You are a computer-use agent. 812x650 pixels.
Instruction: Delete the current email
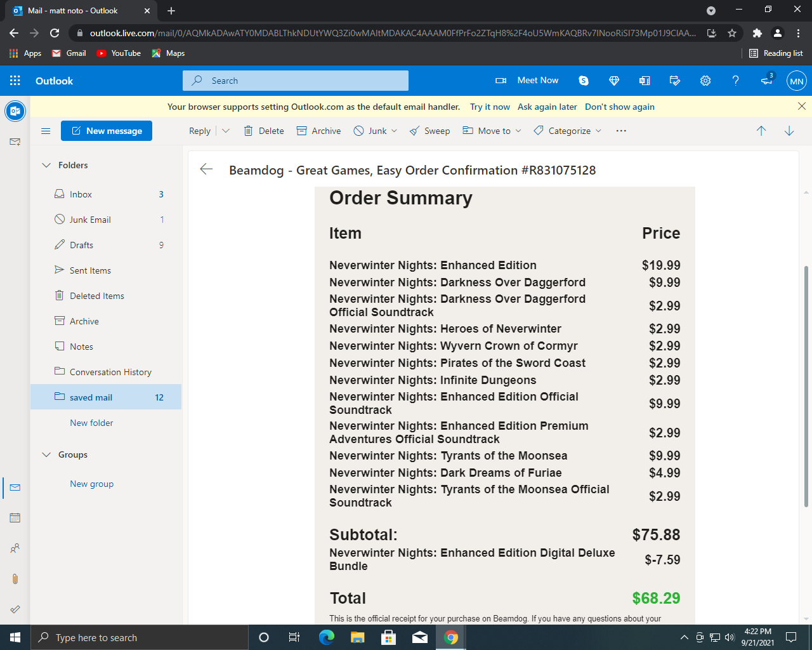[264, 131]
